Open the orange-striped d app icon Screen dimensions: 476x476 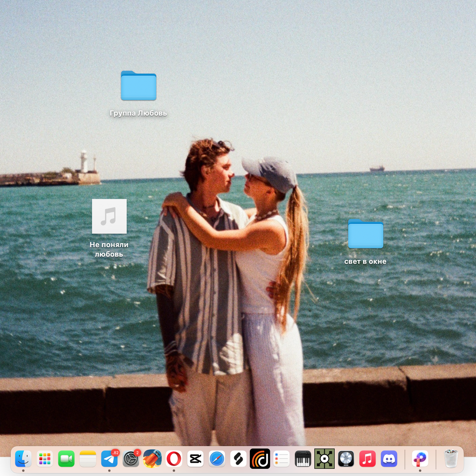coord(260,459)
